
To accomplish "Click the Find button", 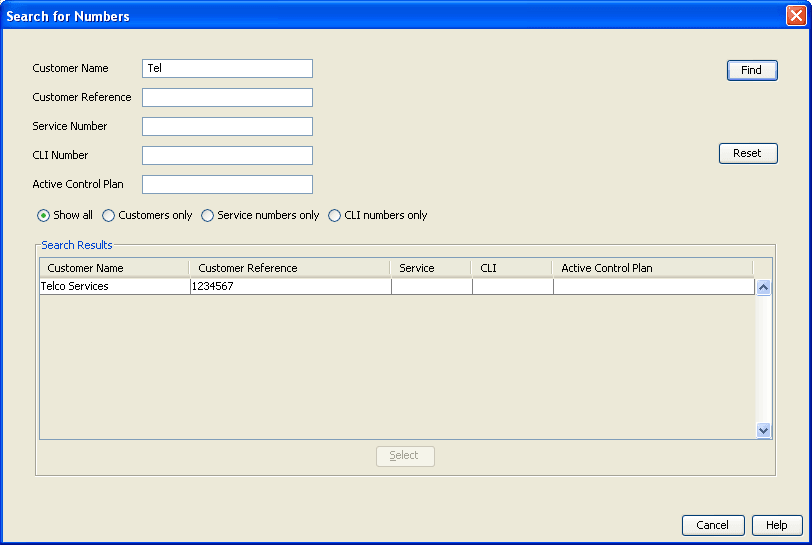I will [752, 70].
